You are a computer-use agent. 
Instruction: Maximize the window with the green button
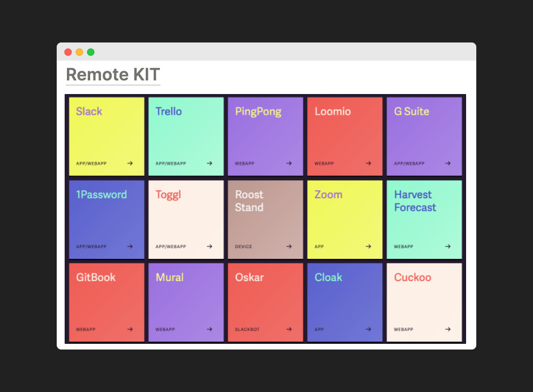click(91, 52)
